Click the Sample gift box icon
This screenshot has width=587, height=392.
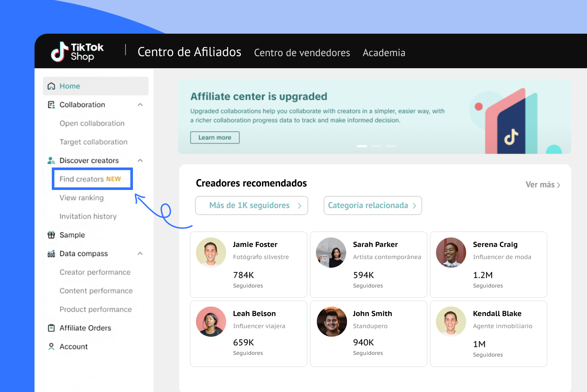click(x=51, y=235)
